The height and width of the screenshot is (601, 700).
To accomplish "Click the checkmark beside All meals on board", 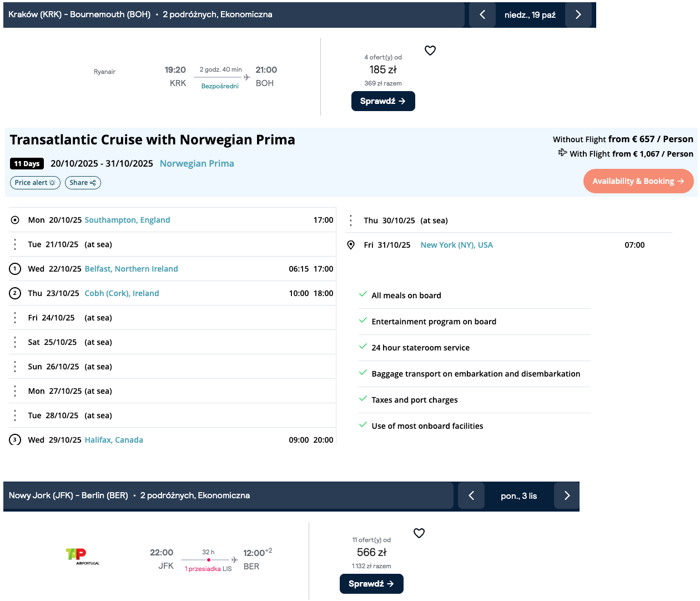I will 363,294.
